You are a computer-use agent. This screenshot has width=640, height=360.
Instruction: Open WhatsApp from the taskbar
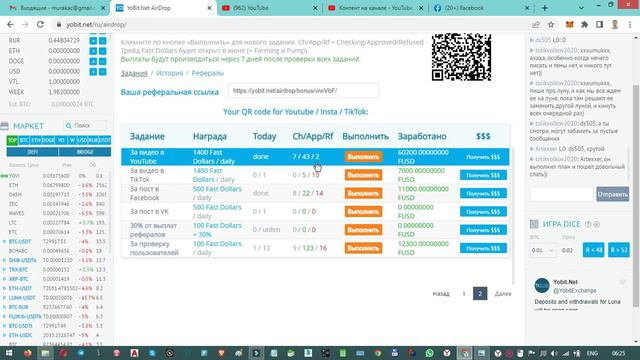[429, 353]
